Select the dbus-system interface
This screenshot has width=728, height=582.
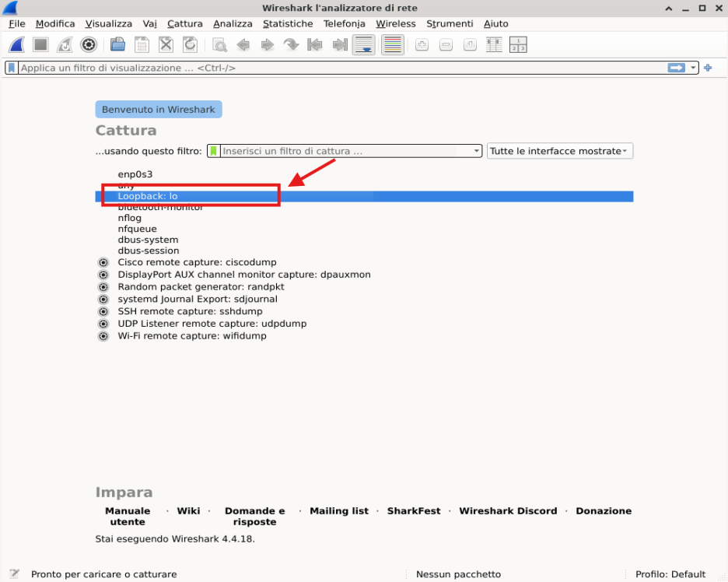click(364, 240)
